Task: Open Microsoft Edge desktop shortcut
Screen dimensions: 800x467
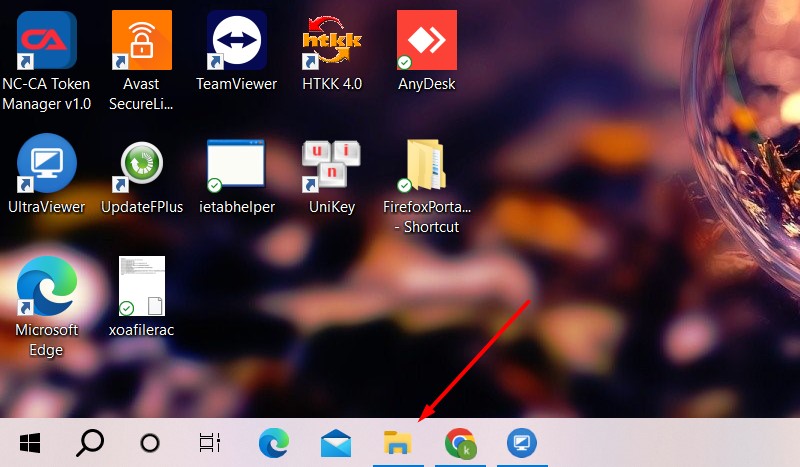Action: pos(46,286)
